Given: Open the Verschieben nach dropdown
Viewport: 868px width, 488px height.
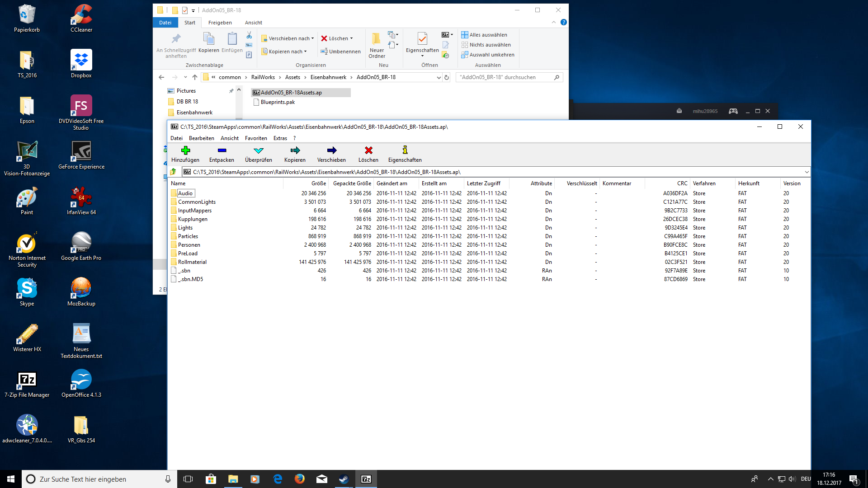Looking at the screenshot, I should (x=288, y=38).
